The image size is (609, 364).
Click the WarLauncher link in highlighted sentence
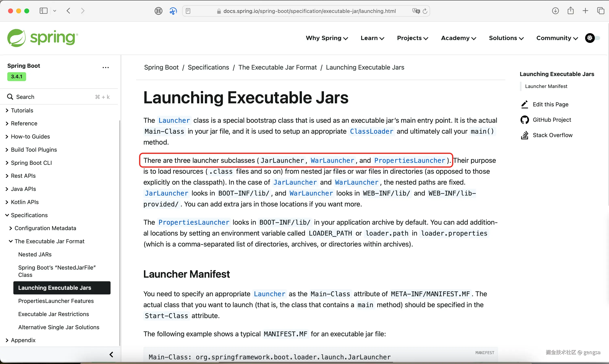[x=332, y=160]
